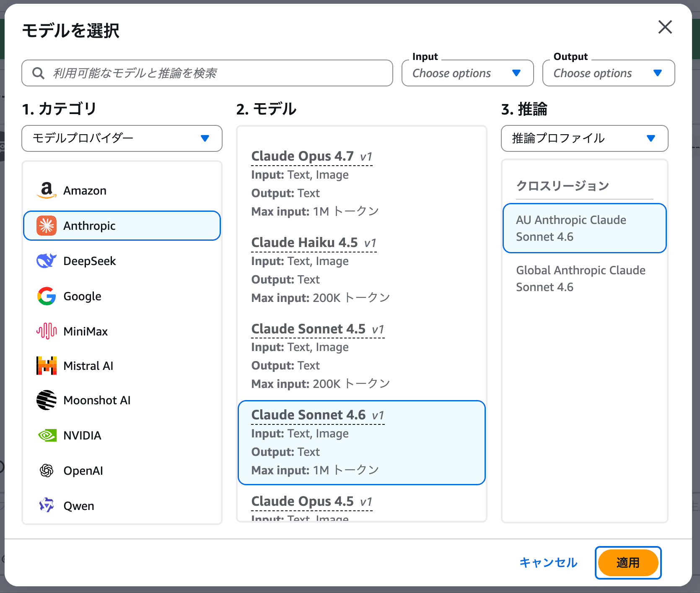Click the 2. モデル column heading
The width and height of the screenshot is (700, 593).
(266, 109)
